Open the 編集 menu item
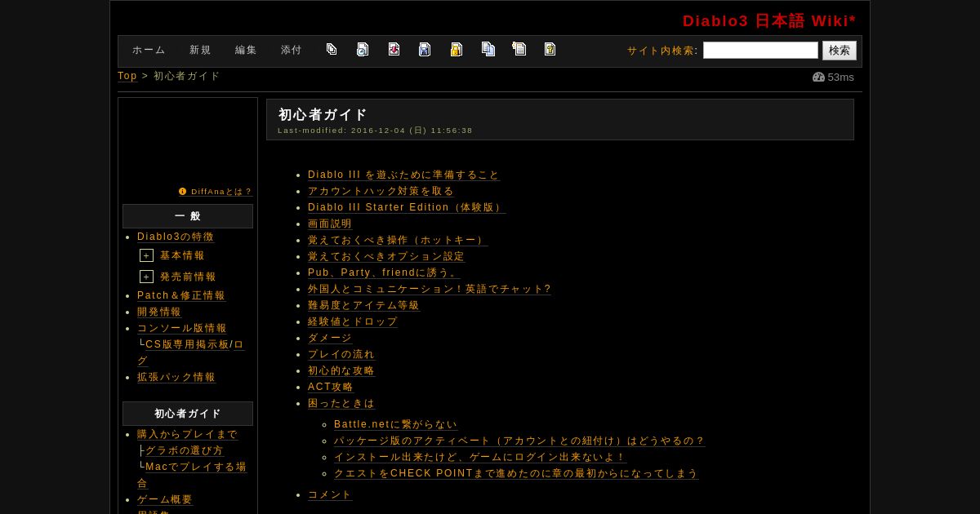 246,50
